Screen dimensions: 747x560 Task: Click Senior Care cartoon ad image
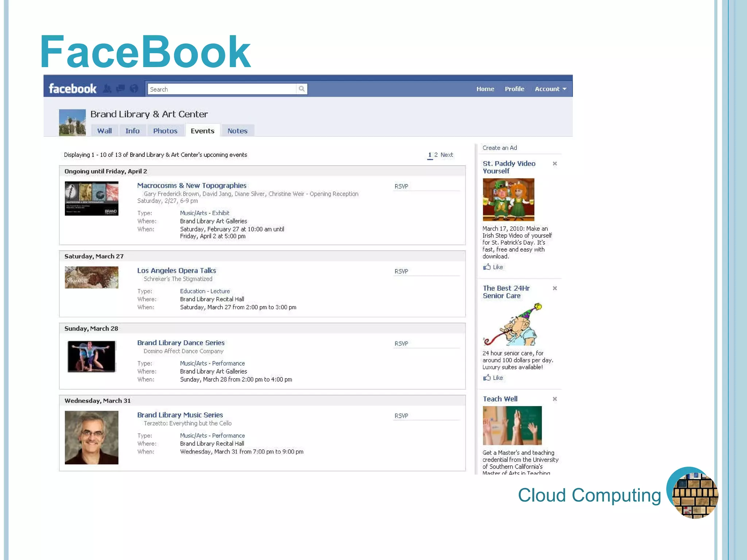pyautogui.click(x=512, y=324)
